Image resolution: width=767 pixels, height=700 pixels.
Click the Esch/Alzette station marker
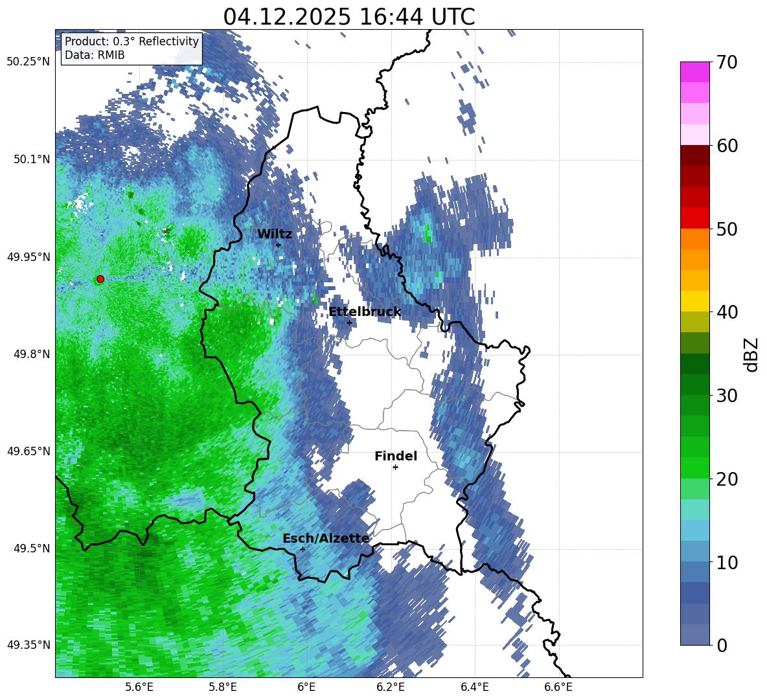point(303,549)
